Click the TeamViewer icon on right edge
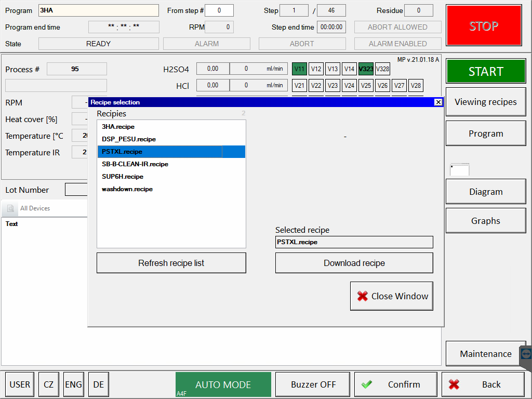The height and width of the screenshot is (399, 532). tap(526, 354)
